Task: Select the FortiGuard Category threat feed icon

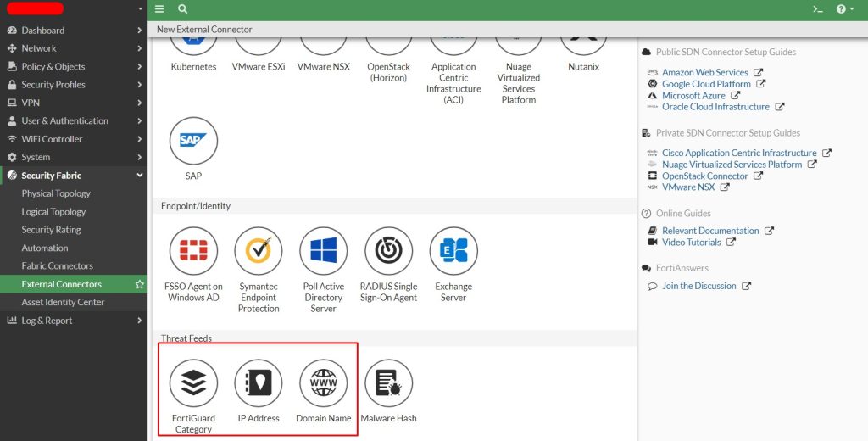Action: (x=193, y=383)
